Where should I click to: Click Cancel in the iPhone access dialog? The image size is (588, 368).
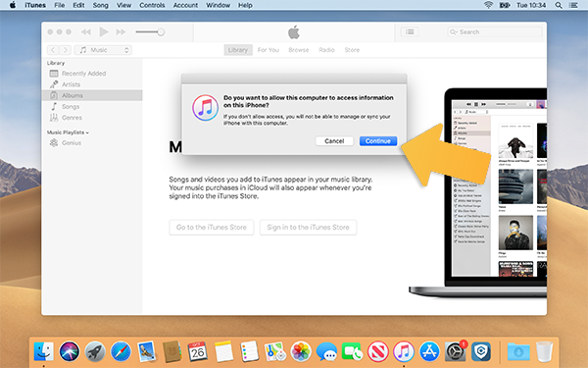[x=334, y=140]
